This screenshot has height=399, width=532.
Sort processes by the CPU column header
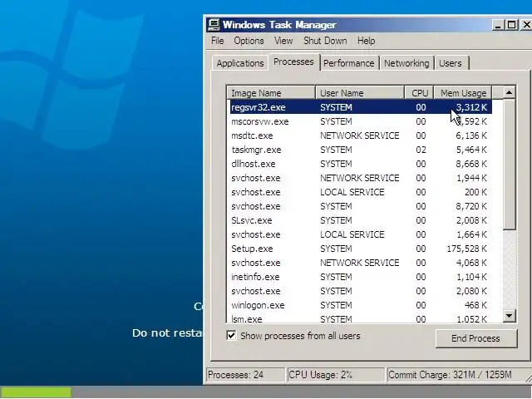419,92
